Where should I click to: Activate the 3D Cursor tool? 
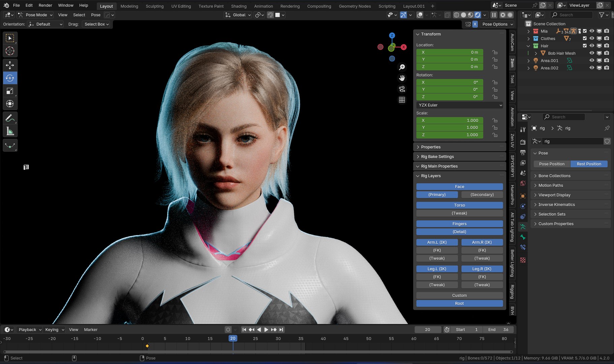tap(10, 51)
